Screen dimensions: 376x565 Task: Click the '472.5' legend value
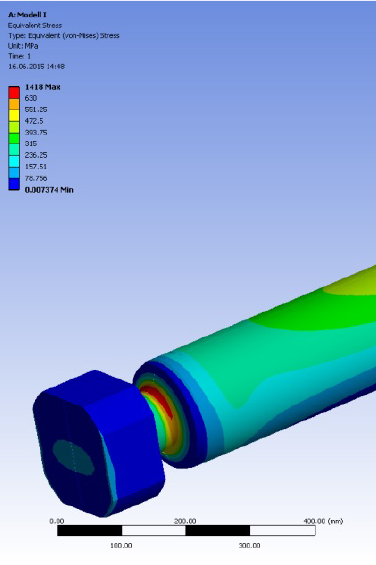point(34,121)
